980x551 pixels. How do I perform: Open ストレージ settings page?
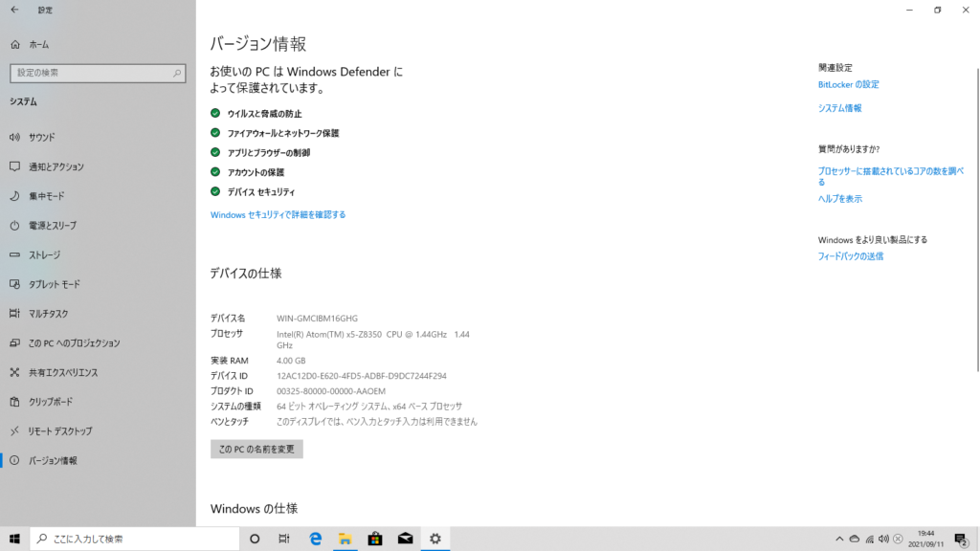pyautogui.click(x=44, y=255)
